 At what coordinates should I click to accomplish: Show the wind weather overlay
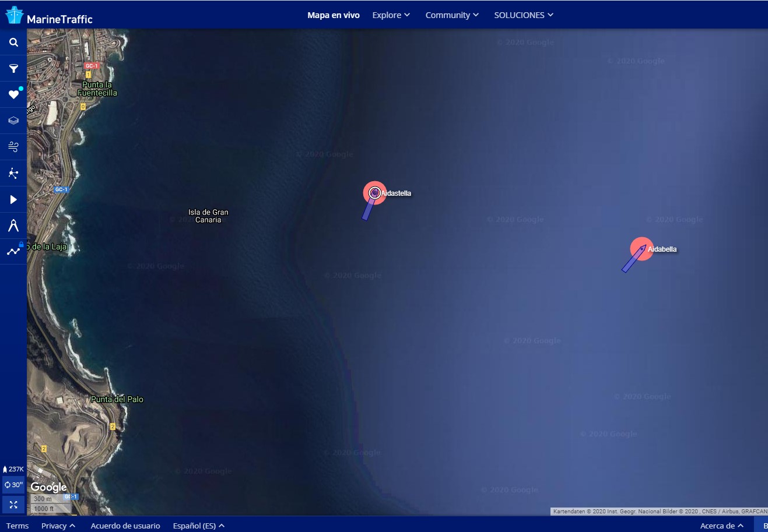[x=13, y=147]
